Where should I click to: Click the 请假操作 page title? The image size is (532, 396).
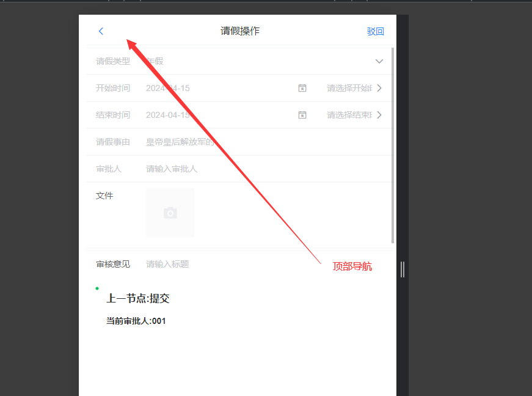pos(240,31)
